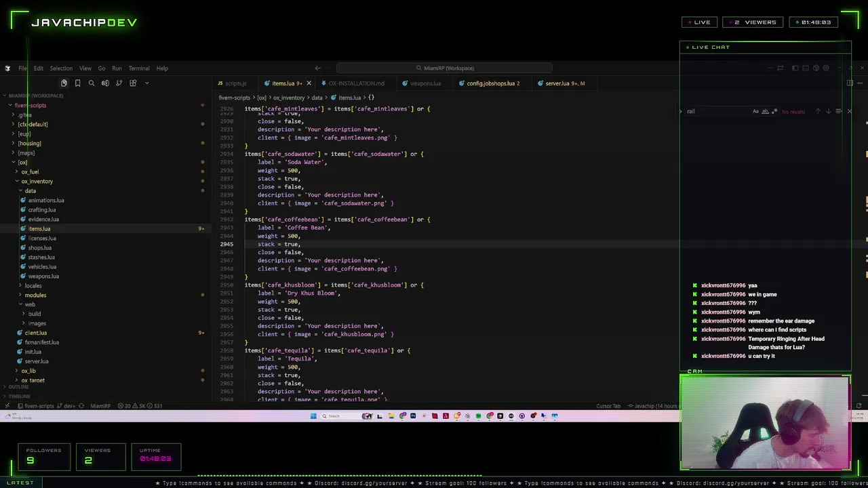868x488 pixels.
Task: Open vehicles.lua in the explorer
Action: (42, 267)
